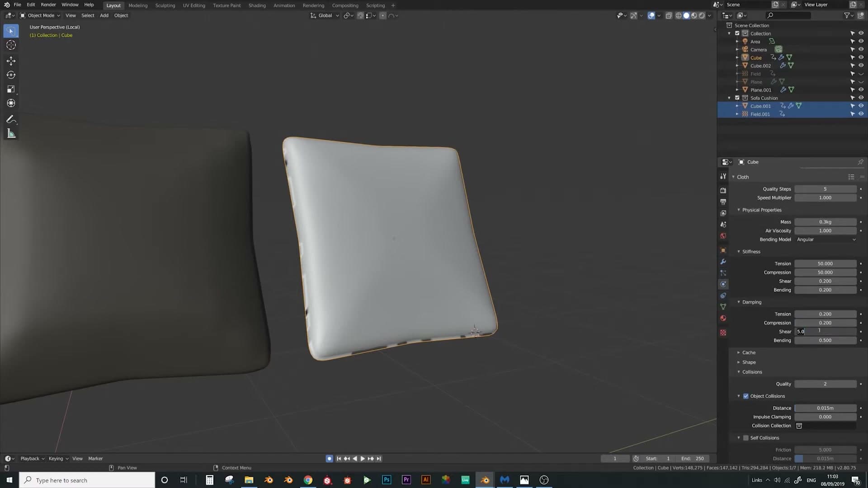Switch to rendered viewport shading
Screen dimensions: 868x488
pyautogui.click(x=702, y=15)
